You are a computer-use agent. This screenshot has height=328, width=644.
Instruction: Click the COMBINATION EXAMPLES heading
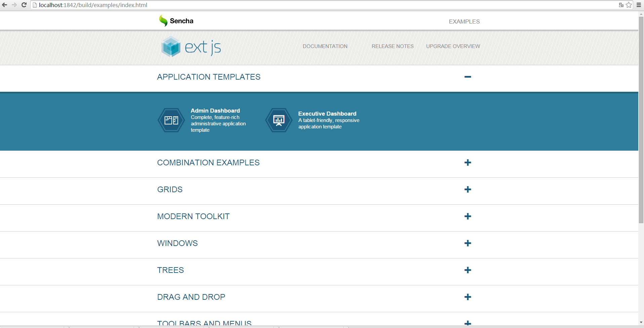point(208,163)
